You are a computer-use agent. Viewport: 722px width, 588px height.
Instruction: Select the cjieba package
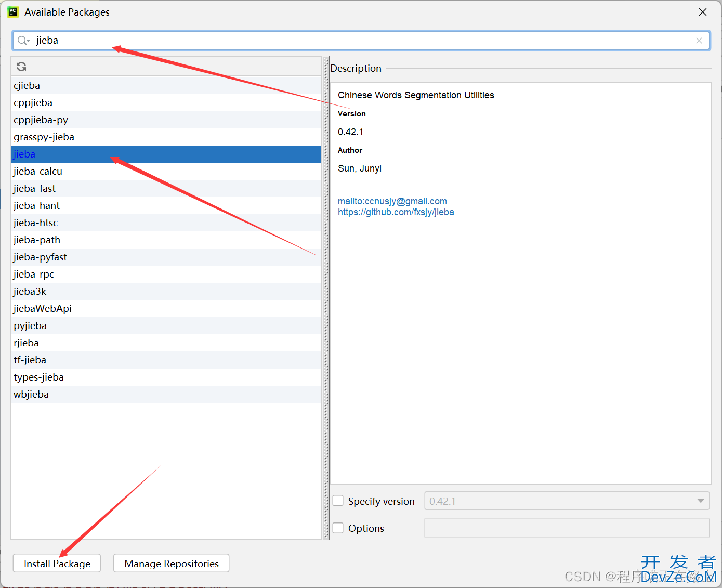166,85
